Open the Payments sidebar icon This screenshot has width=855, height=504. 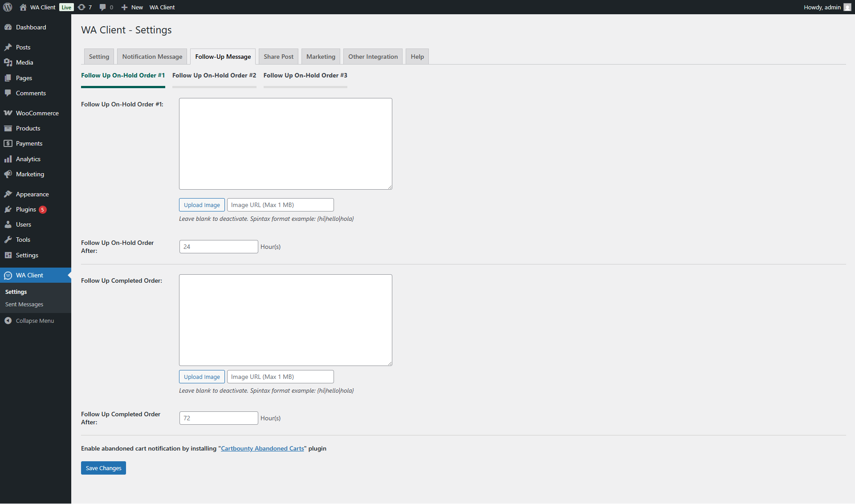click(8, 143)
